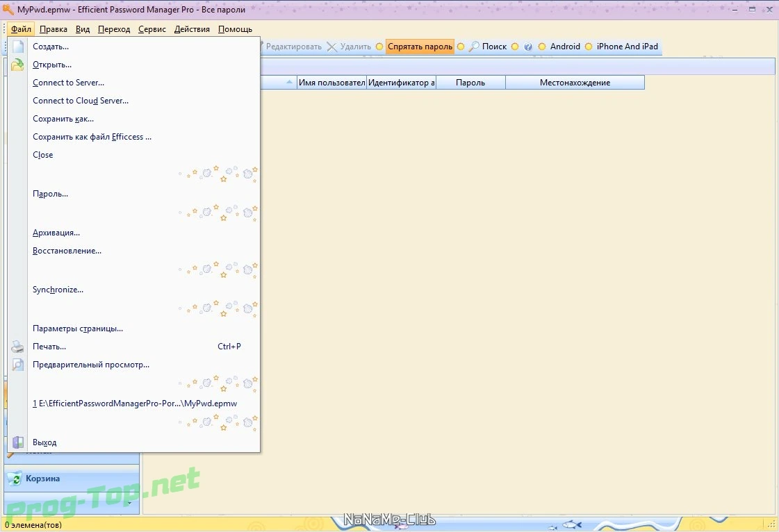Open the Правка menu
The height and width of the screenshot is (532, 779).
point(53,29)
